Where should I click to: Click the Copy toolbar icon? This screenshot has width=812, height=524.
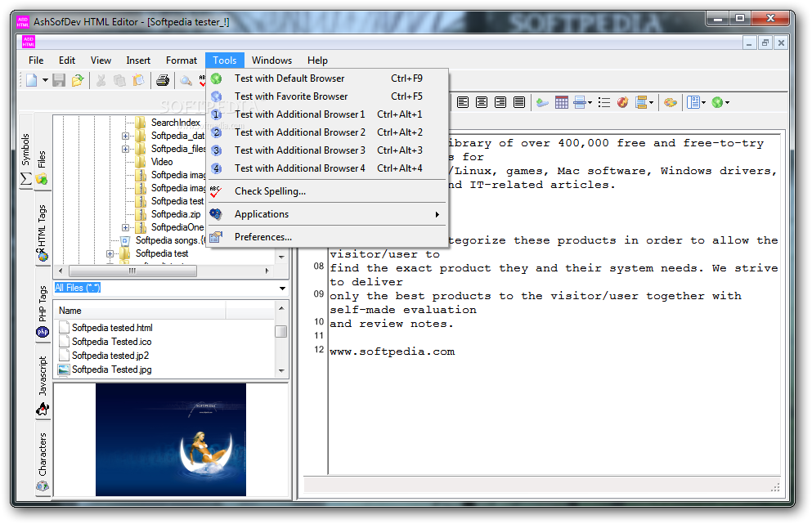pyautogui.click(x=119, y=80)
